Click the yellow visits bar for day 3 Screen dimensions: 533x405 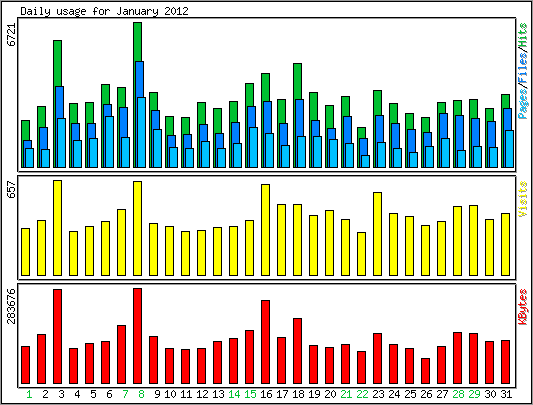point(57,228)
